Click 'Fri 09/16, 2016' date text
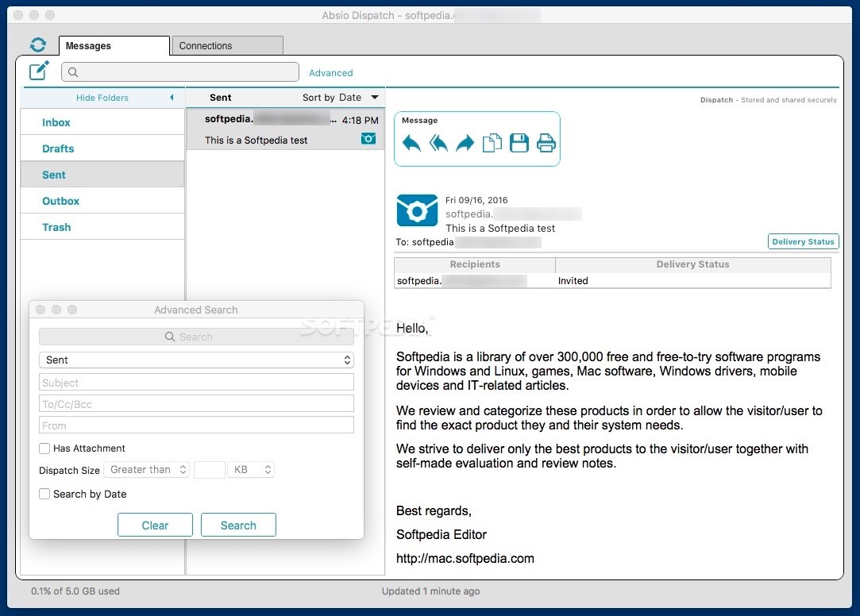The height and width of the screenshot is (616, 860). point(476,200)
